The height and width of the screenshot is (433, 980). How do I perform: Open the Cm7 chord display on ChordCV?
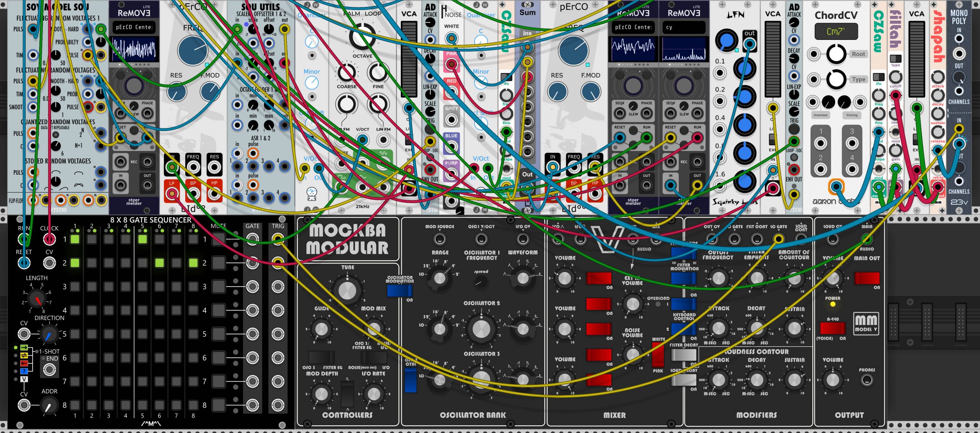click(x=836, y=32)
